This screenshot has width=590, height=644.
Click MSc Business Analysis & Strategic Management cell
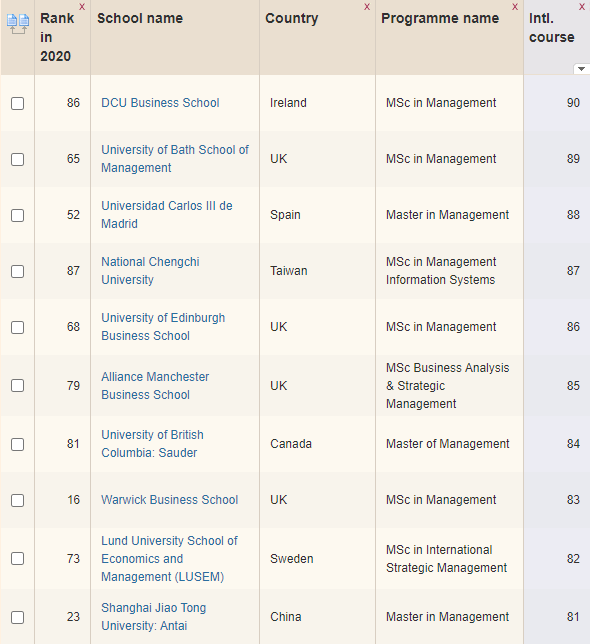(x=448, y=386)
